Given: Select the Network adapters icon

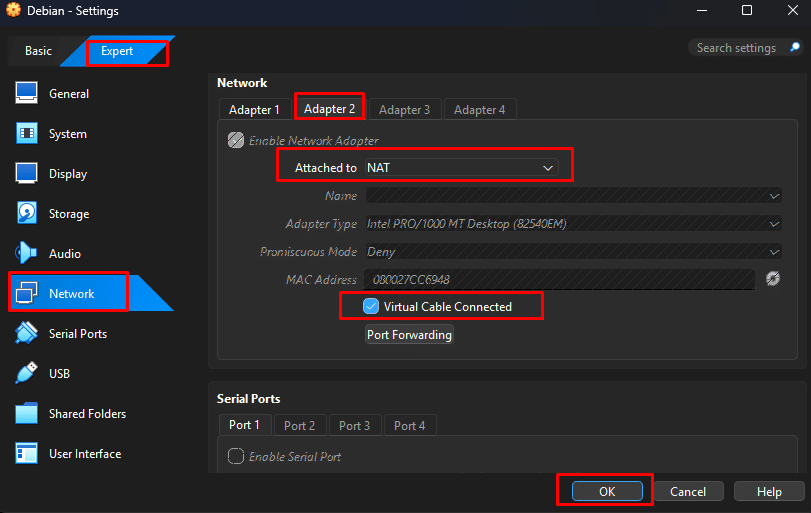Looking at the screenshot, I should (x=26, y=293).
